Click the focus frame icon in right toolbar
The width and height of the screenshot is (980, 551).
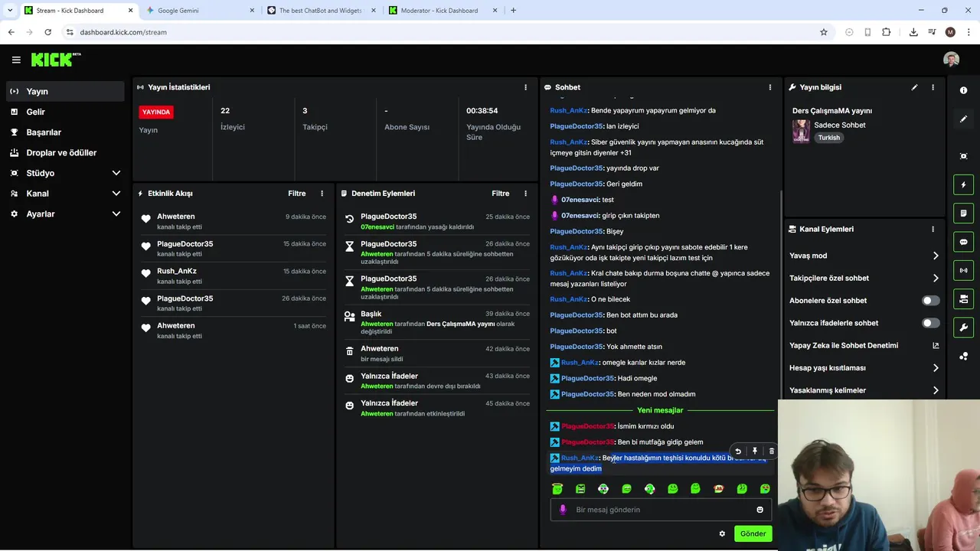(x=963, y=156)
